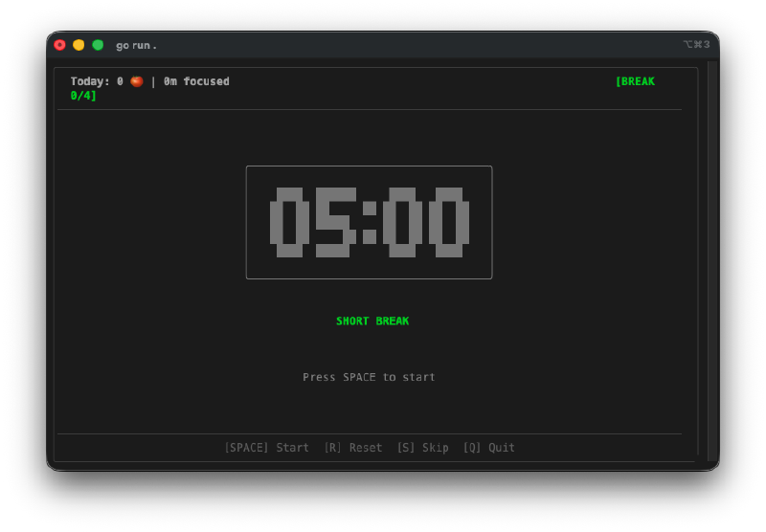Click the last large zero of the timer
The width and height of the screenshot is (766, 532).
448,222
